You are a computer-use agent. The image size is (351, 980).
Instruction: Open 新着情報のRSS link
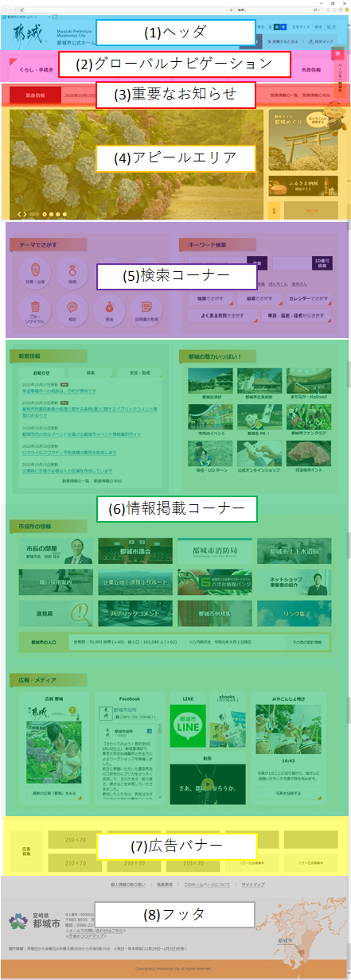pos(109,481)
